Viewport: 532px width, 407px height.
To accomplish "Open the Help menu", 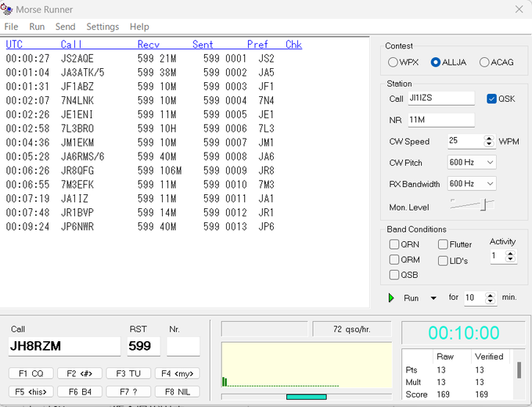I will [x=139, y=27].
